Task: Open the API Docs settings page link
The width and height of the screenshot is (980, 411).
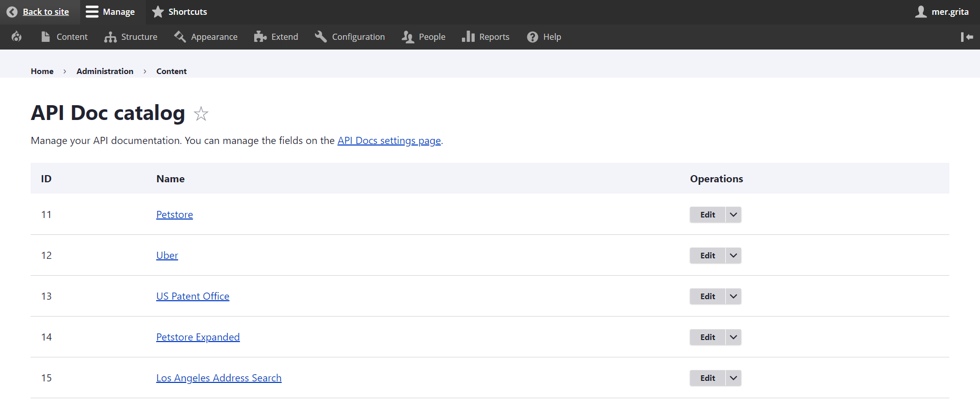Action: point(389,140)
